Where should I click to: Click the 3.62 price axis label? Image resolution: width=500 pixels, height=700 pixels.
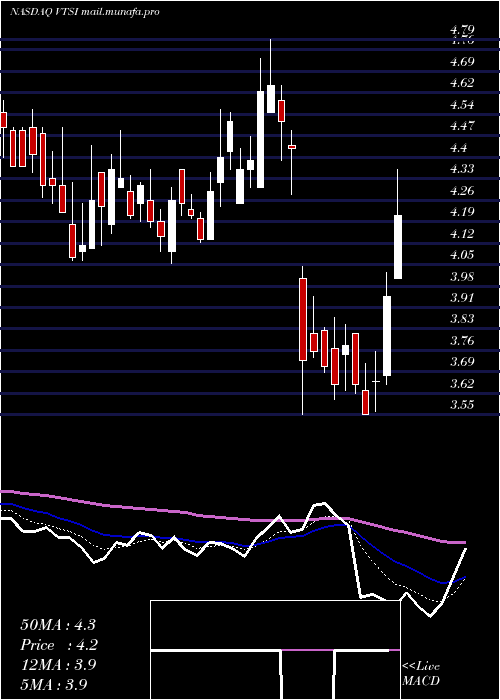pos(462,383)
